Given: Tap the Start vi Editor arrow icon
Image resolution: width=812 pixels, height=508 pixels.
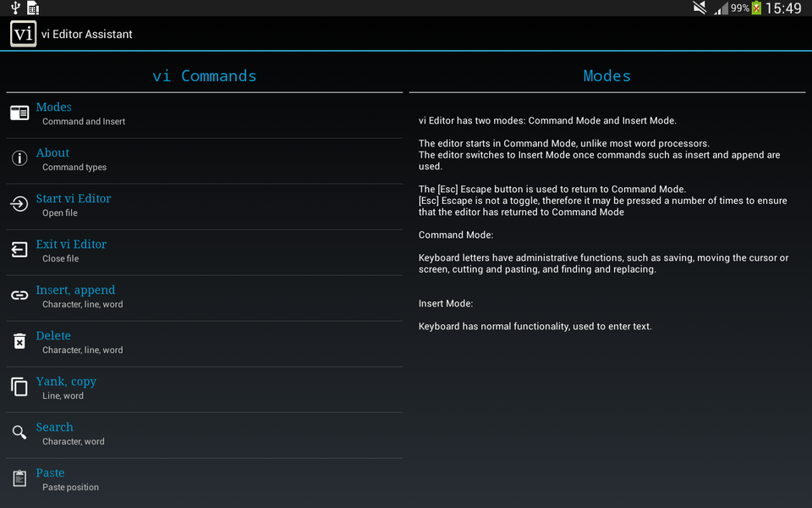Looking at the screenshot, I should pyautogui.click(x=19, y=204).
